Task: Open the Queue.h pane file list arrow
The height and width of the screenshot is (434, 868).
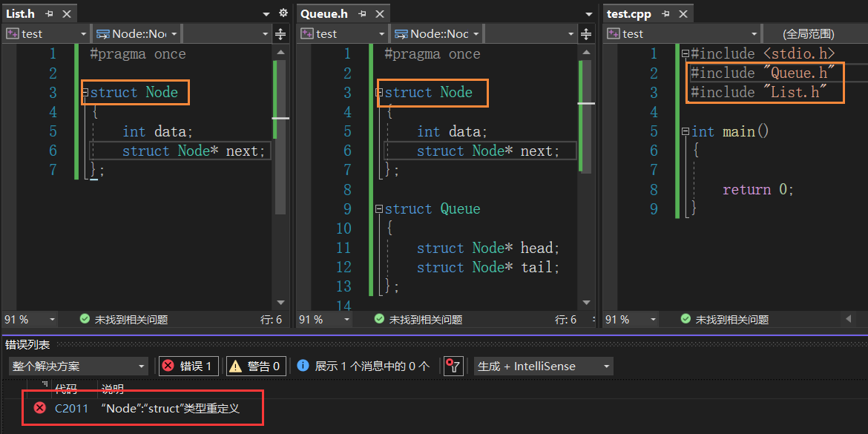Action: tap(588, 14)
